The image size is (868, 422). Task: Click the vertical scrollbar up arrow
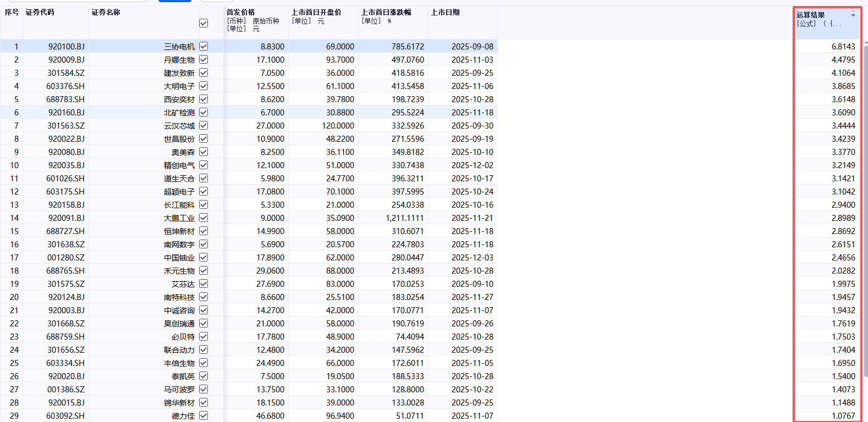[865, 42]
